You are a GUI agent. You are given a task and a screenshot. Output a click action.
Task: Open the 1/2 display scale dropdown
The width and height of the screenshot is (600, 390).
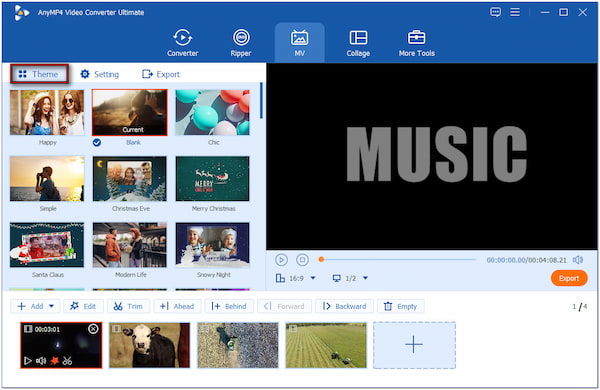pyautogui.click(x=350, y=278)
